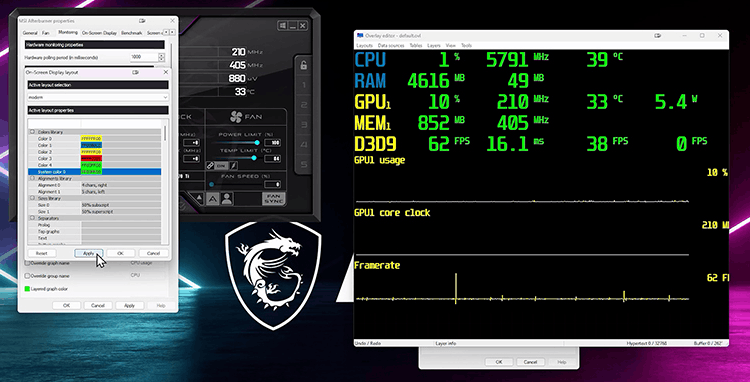Click the right tab-scroll arrow in properties
Viewport: 750px width, 382px height.
[x=172, y=33]
